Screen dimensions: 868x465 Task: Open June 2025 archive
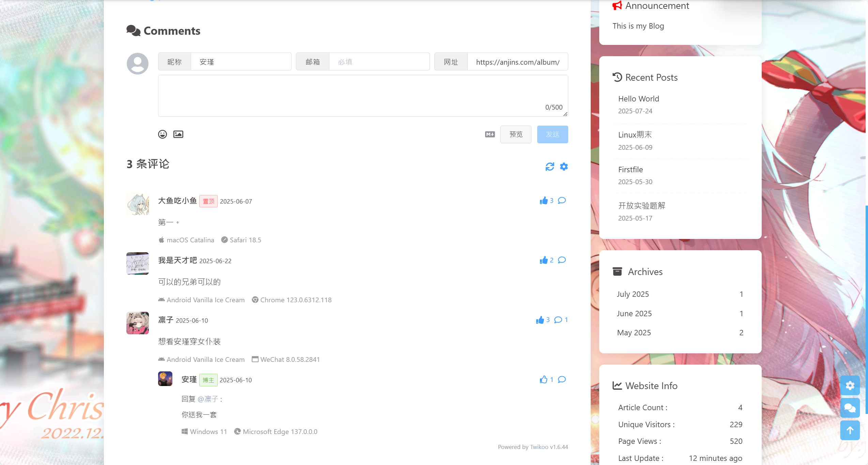pos(680,314)
